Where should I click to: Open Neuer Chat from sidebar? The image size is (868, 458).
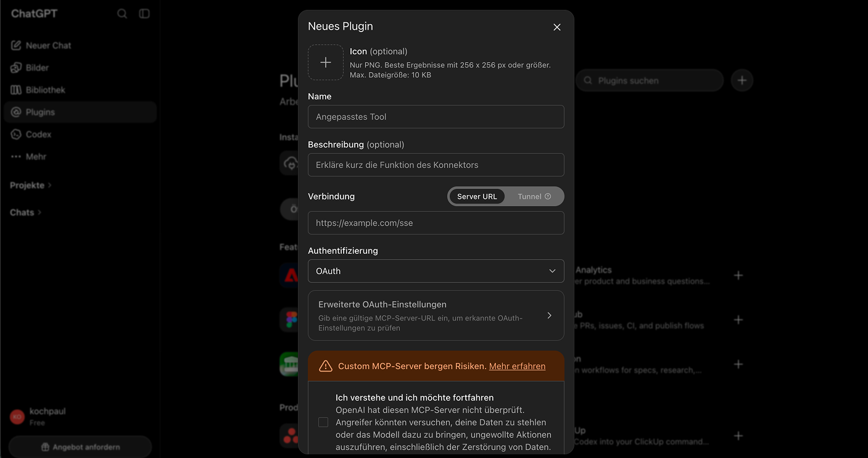tap(80, 46)
